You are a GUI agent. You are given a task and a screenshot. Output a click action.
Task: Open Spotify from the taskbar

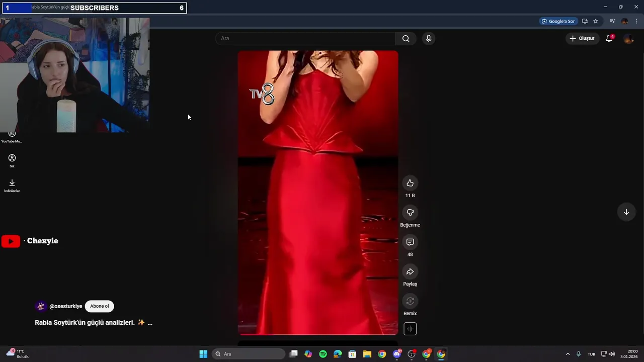(x=323, y=354)
